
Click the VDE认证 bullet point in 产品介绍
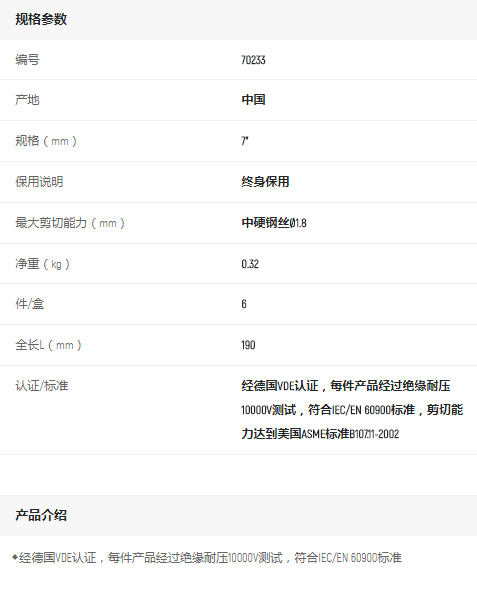(x=207, y=558)
